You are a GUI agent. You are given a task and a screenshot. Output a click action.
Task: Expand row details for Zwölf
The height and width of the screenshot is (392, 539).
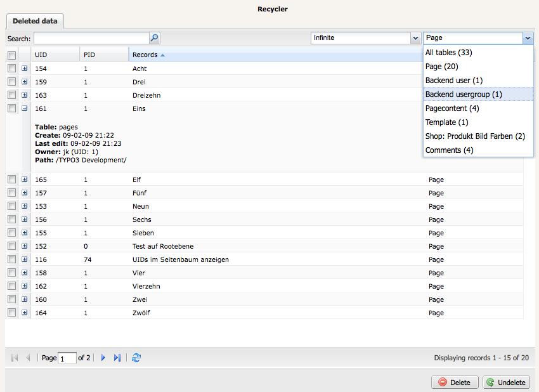(x=25, y=313)
